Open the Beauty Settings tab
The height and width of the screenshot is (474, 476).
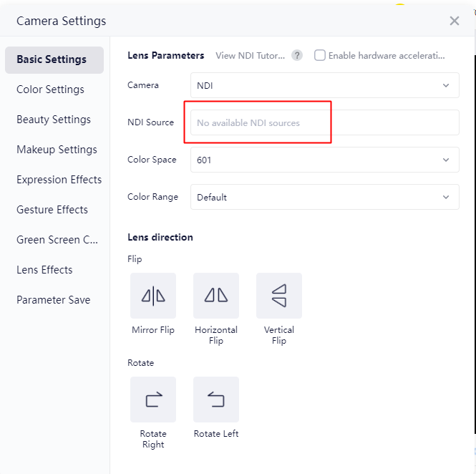pyautogui.click(x=54, y=120)
